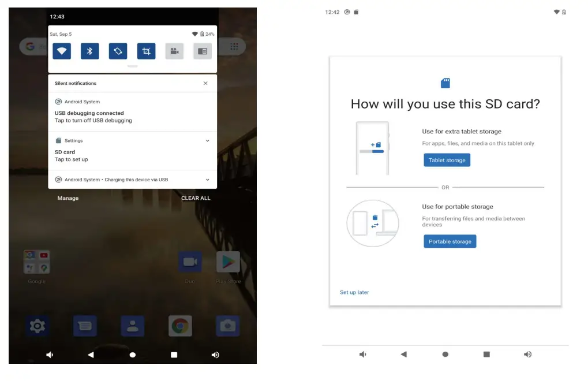Tap volume up in left screen nav bar
588x384 pixels.
coord(215,355)
